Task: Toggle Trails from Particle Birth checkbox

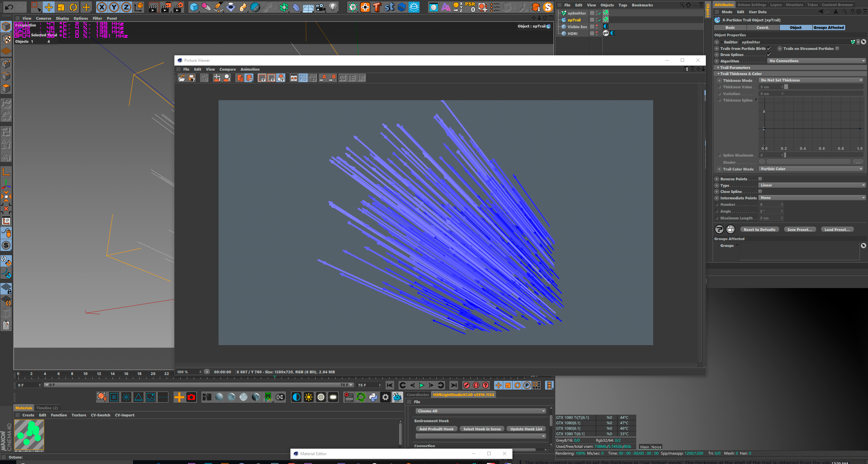Action: pos(769,49)
